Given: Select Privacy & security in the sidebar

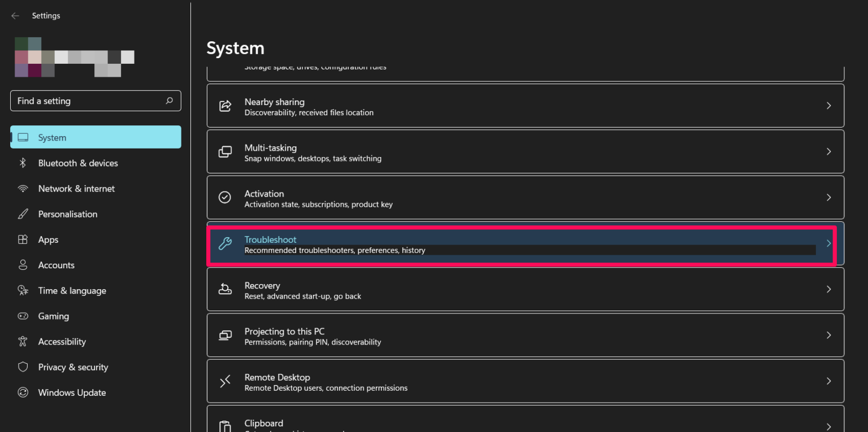Looking at the screenshot, I should (x=72, y=366).
